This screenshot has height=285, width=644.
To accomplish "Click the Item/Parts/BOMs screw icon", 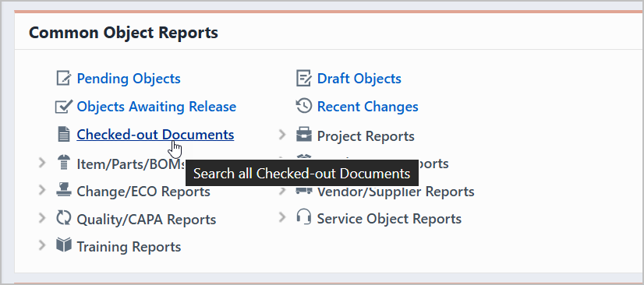I will click(x=63, y=163).
